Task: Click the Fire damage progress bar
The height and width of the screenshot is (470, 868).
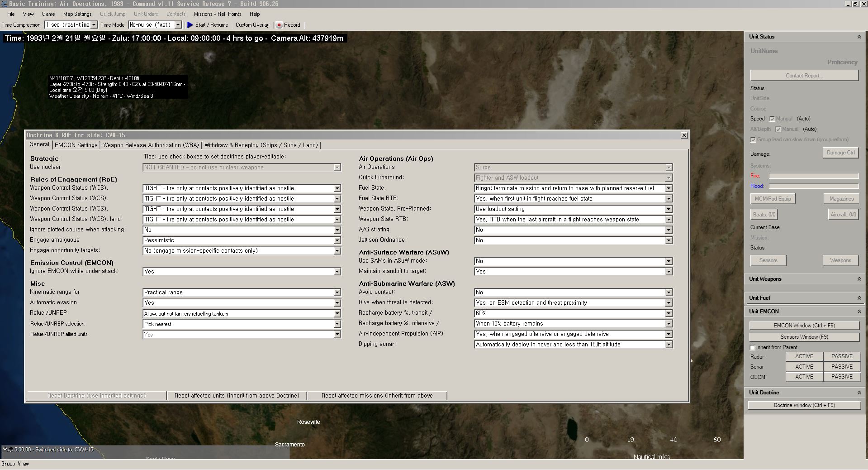Action: (x=814, y=176)
